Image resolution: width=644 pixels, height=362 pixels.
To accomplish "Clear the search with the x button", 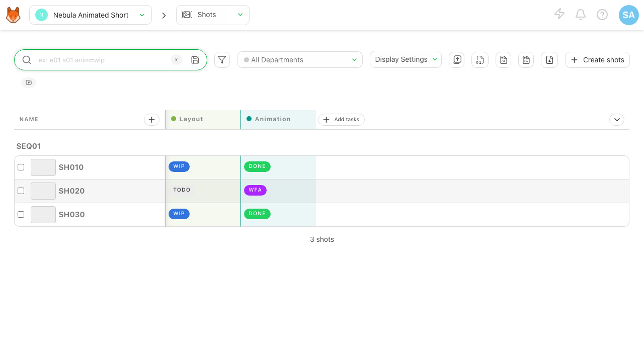I will [x=176, y=60].
